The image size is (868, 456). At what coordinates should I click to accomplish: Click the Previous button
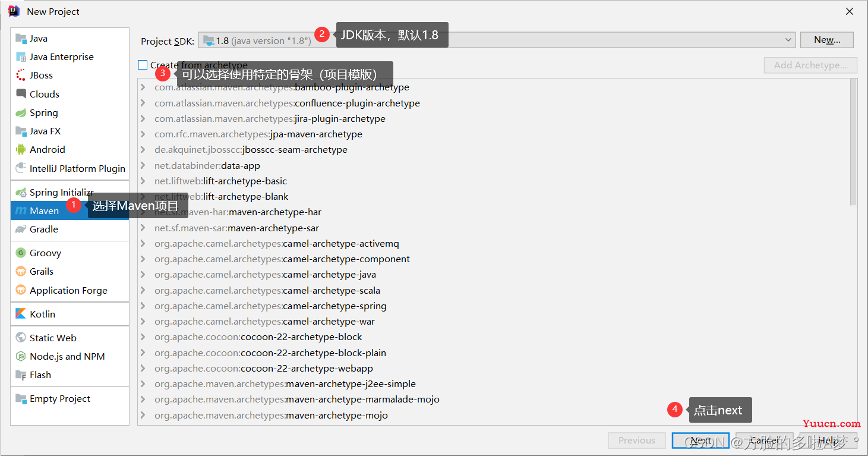point(637,441)
